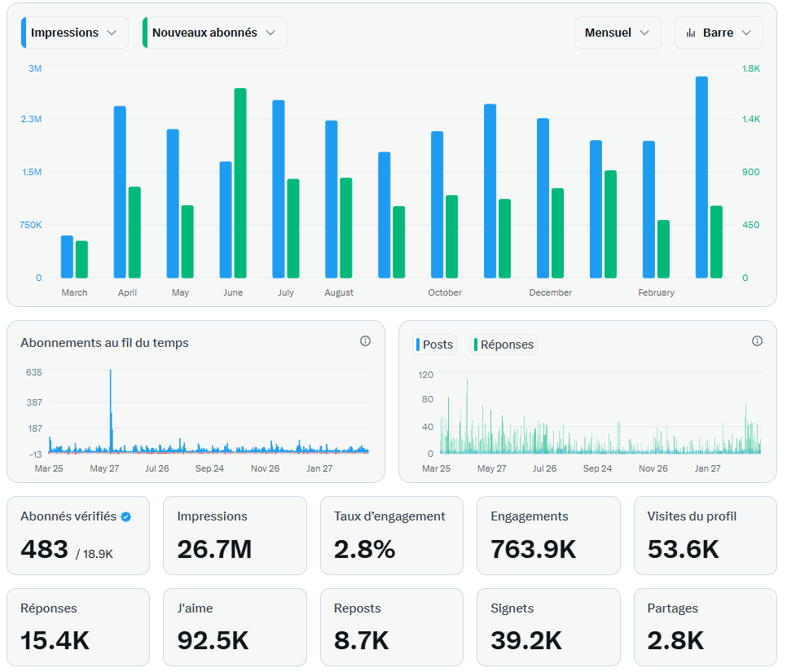This screenshot has height=672, width=787.
Task: Click info icon on Posts and Réponses chart
Action: tap(757, 341)
